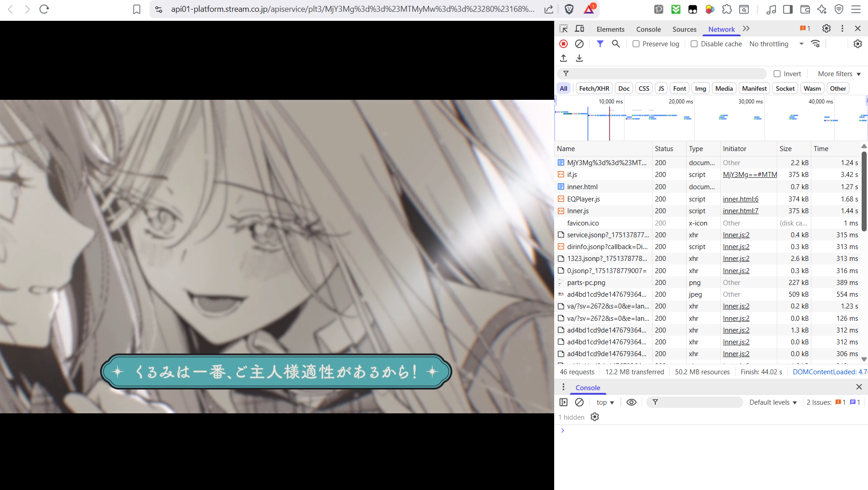Open network search magnifier
The image size is (868, 490).
[x=616, y=44]
